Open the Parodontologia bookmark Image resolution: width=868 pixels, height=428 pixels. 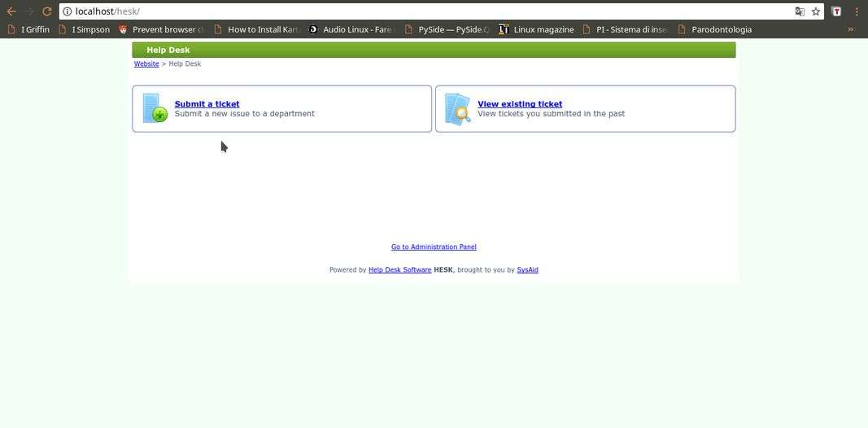click(715, 29)
